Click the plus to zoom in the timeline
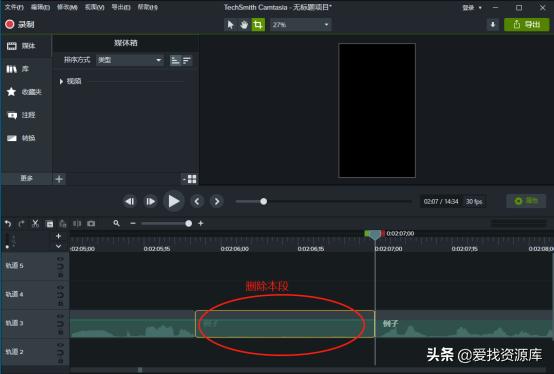This screenshot has height=374, width=554. pos(201,224)
